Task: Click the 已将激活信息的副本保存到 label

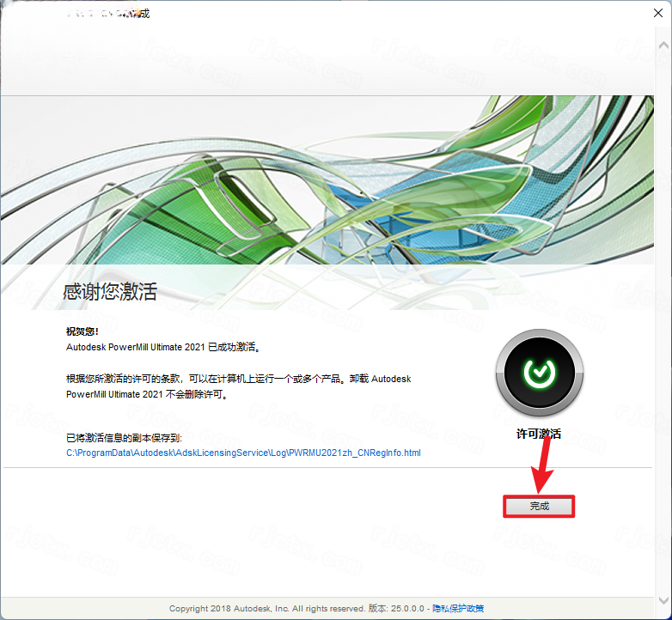Action: pyautogui.click(x=125, y=438)
